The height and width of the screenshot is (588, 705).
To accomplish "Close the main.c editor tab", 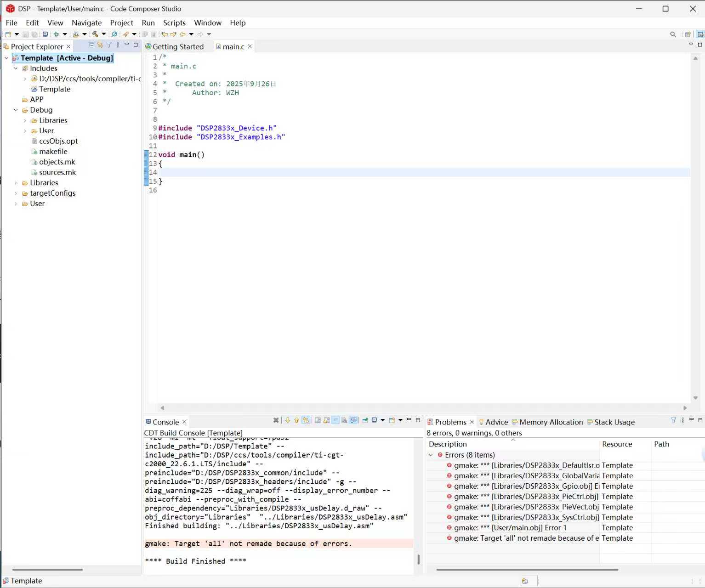I will 250,46.
